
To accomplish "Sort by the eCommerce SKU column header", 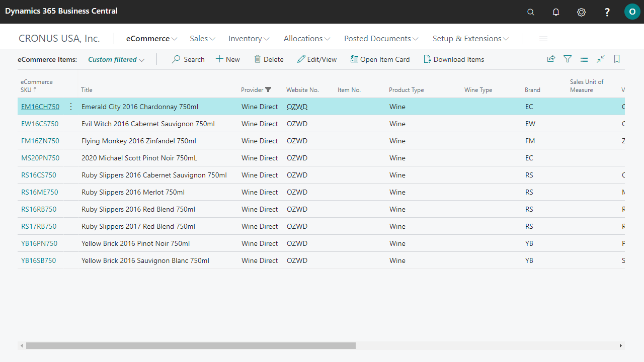I will coord(37,86).
